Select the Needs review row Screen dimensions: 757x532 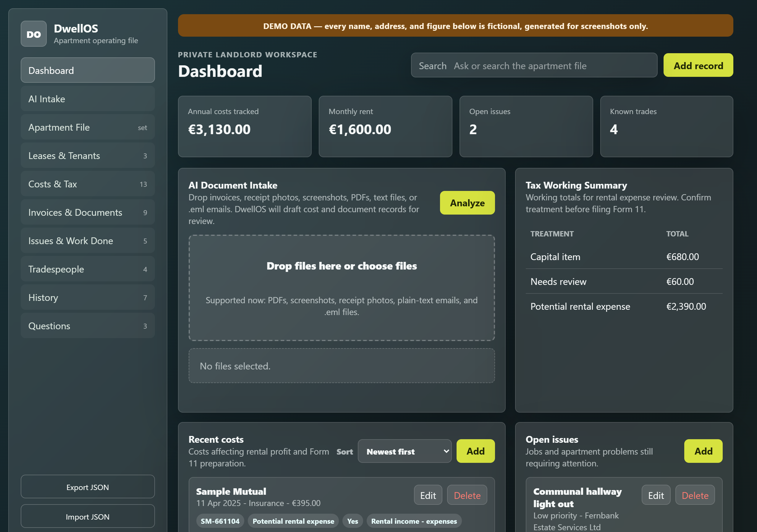pyautogui.click(x=624, y=281)
